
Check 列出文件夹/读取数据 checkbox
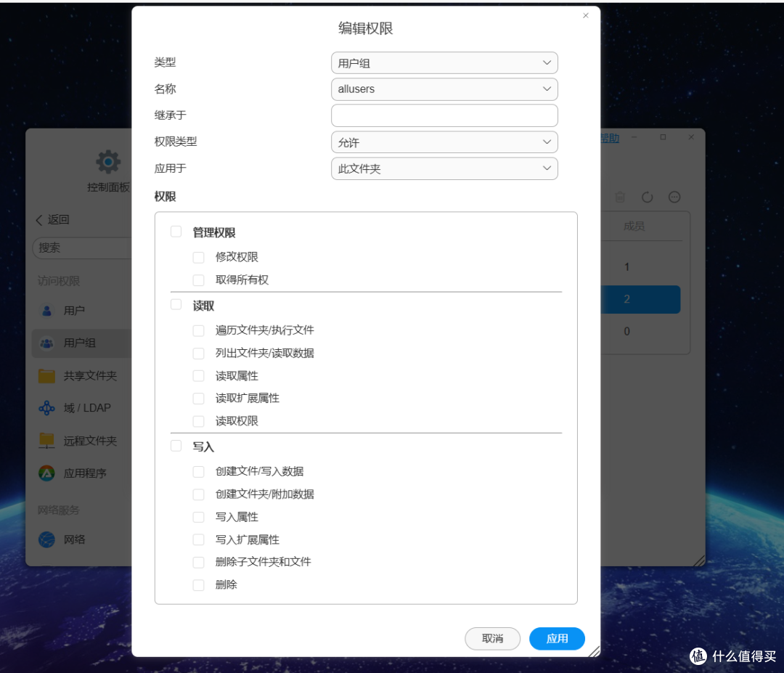[x=198, y=354]
